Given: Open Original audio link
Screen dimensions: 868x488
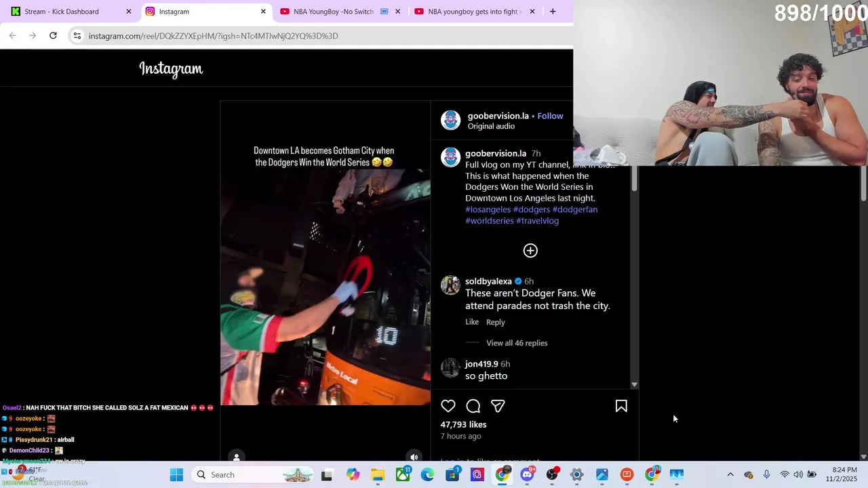Looking at the screenshot, I should (x=491, y=126).
